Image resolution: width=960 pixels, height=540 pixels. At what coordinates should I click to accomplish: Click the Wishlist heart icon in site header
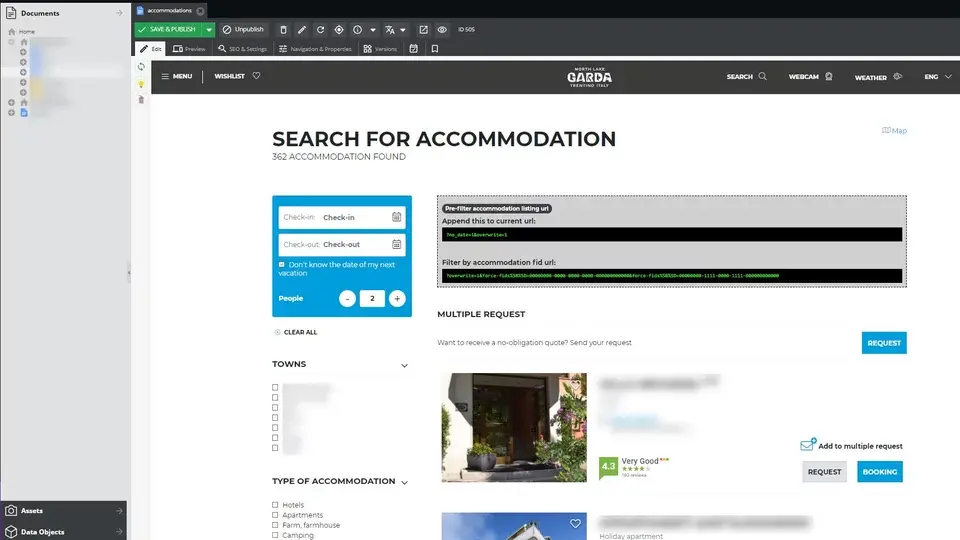257,76
